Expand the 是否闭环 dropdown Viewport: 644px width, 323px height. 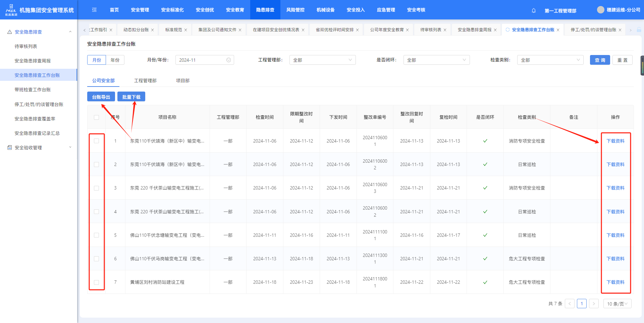[436, 60]
